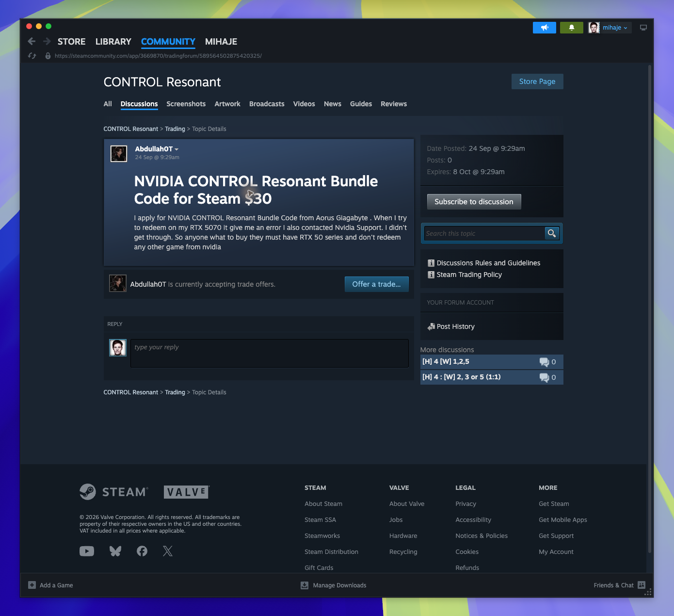
Task: Switch to the Artwork tab
Action: coord(227,104)
